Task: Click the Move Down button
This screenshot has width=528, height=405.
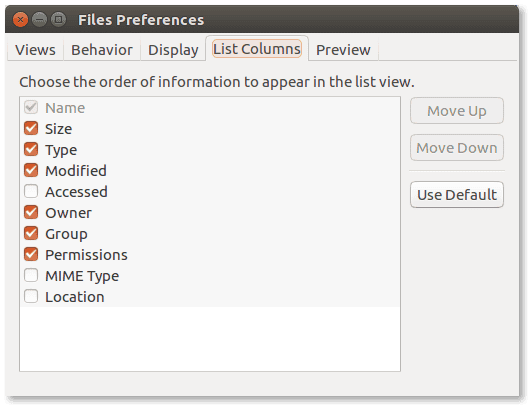Action: (457, 148)
